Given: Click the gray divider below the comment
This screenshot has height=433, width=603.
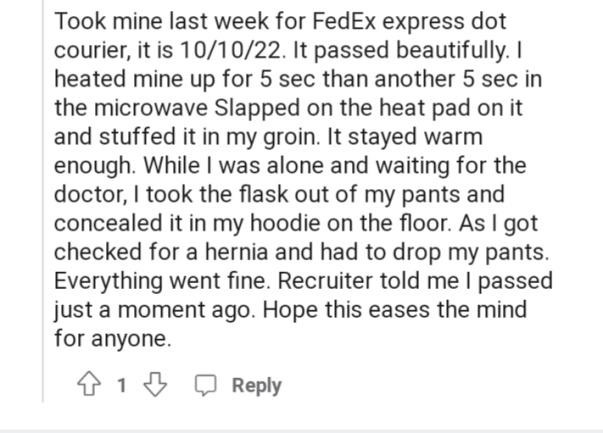Looking at the screenshot, I should pyautogui.click(x=302, y=431).
